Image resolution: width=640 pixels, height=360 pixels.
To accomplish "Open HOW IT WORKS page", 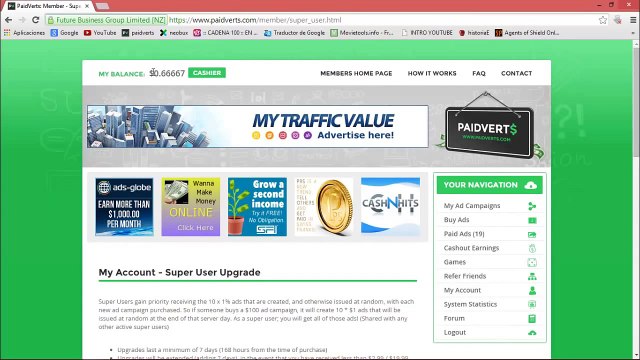I will [432, 73].
